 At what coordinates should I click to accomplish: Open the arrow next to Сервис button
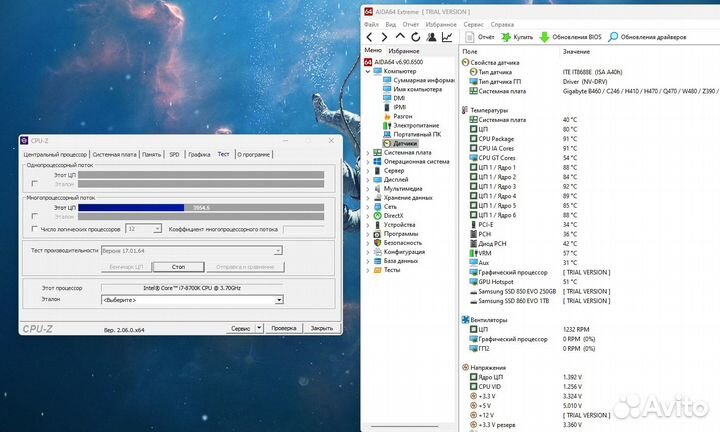(x=259, y=328)
